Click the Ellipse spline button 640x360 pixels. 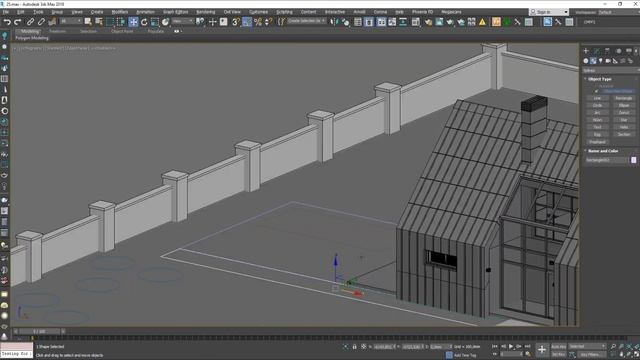623,105
